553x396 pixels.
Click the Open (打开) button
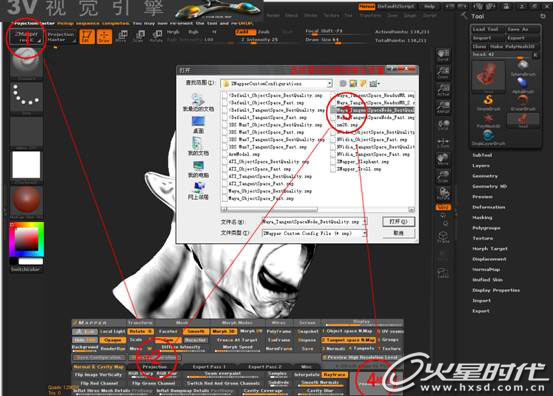pos(399,221)
